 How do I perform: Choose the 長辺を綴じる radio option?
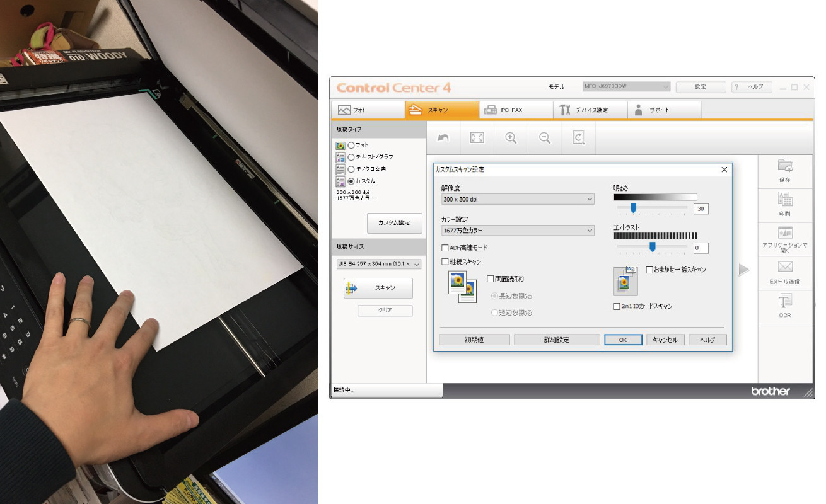pyautogui.click(x=494, y=296)
